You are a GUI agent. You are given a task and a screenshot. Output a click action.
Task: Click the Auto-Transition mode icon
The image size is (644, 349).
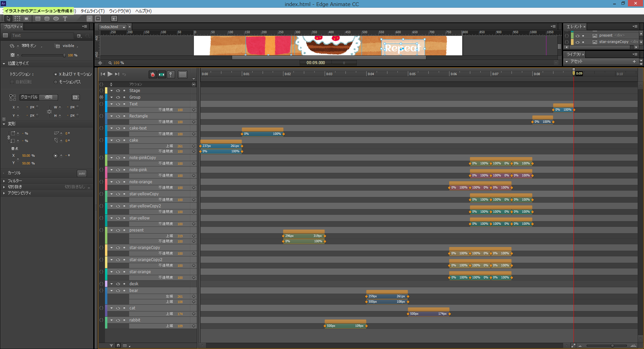coord(162,74)
